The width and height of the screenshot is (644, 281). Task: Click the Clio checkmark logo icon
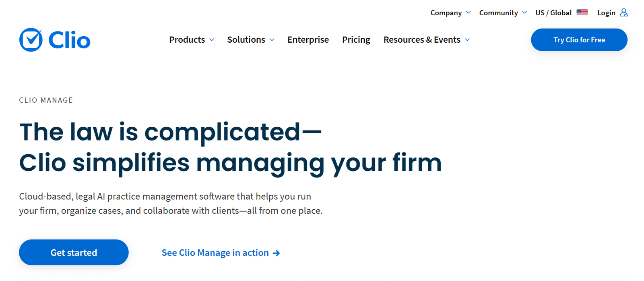(x=31, y=39)
